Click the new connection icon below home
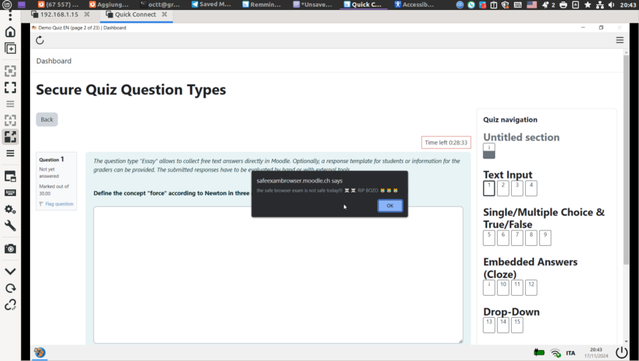Screen dimensions: 639x361 [x=10, y=48]
